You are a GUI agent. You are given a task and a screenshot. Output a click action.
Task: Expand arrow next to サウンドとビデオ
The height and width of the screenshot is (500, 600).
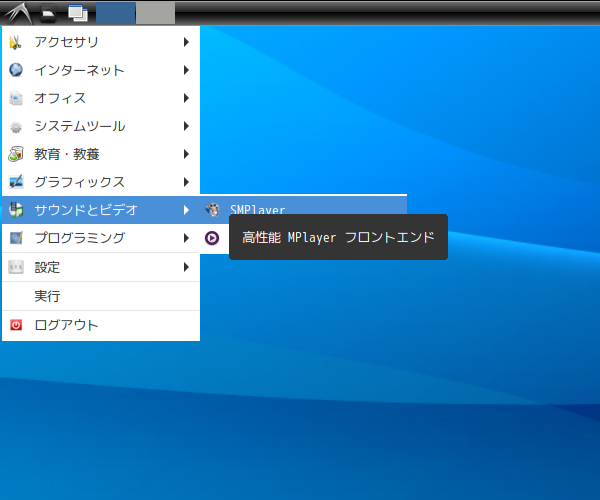point(186,210)
